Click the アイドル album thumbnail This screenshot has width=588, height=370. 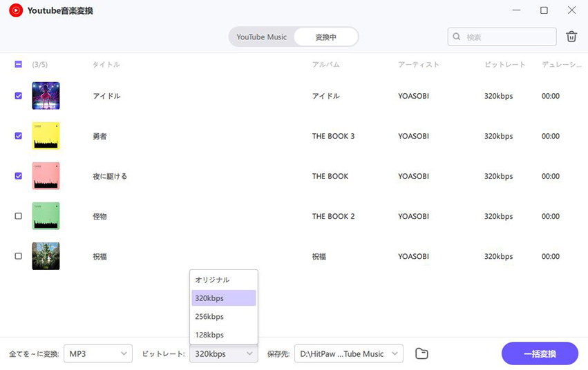click(46, 96)
